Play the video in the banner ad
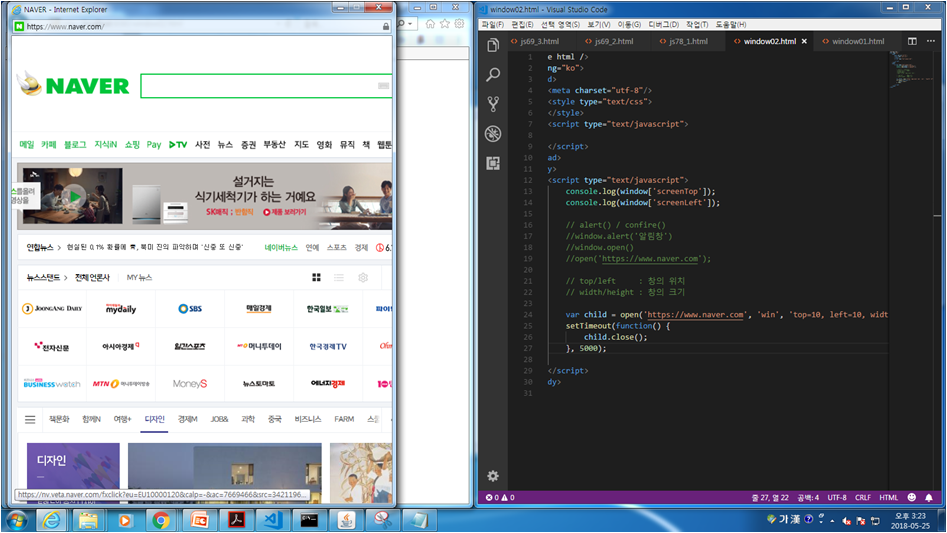The height and width of the screenshot is (533, 947). pyautogui.click(x=74, y=197)
